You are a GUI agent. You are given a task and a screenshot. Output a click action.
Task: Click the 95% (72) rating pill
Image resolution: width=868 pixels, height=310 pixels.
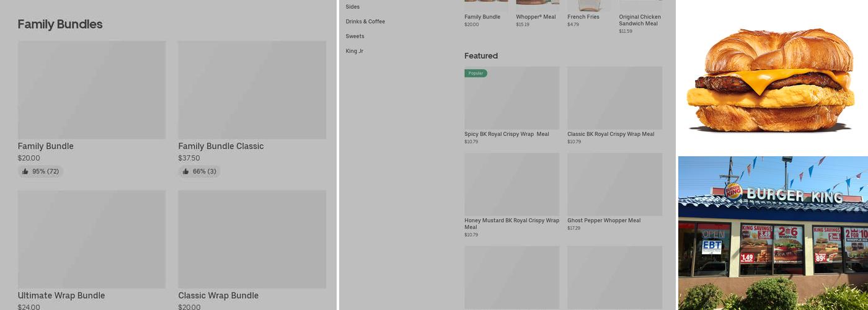tap(40, 172)
